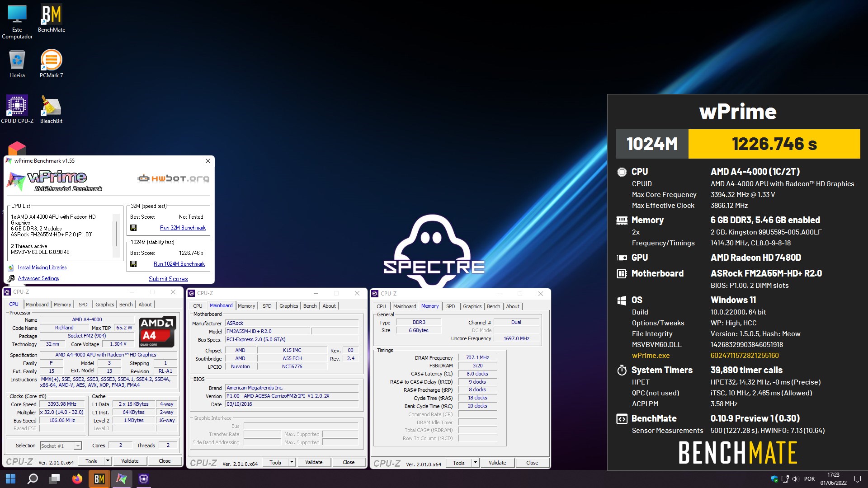Click the 1226.746 s score in BenchMate
The height and width of the screenshot is (488, 868).
coord(774,144)
